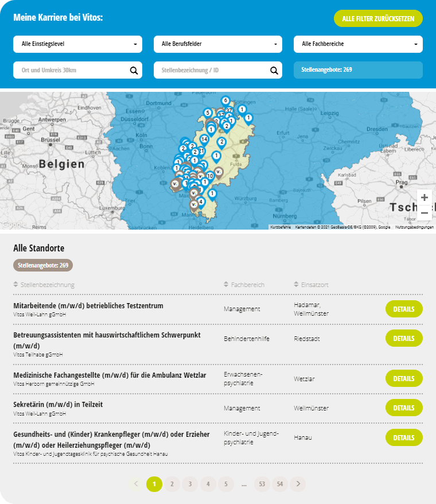Screen dimensions: 436x504
Task: Click the Stellenbezeichnung column header
Action: coord(48,285)
